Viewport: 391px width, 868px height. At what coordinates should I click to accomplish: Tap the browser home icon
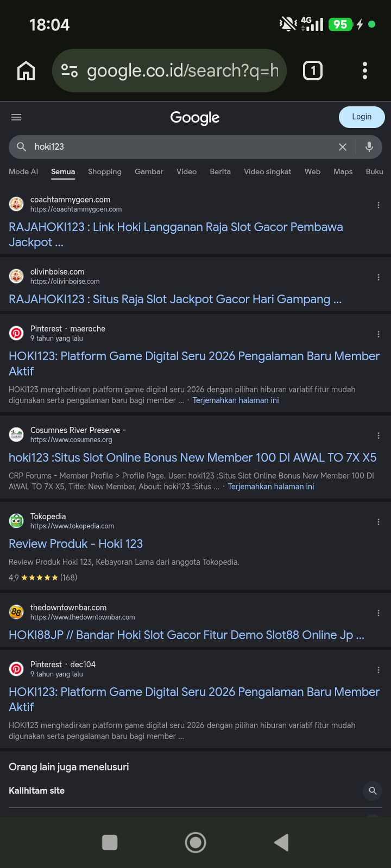(26, 71)
